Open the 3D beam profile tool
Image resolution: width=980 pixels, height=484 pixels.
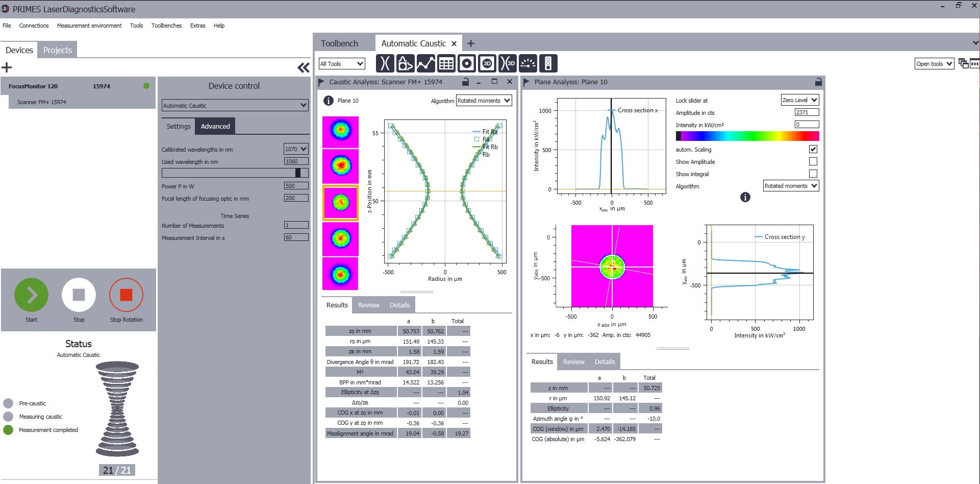coord(487,63)
